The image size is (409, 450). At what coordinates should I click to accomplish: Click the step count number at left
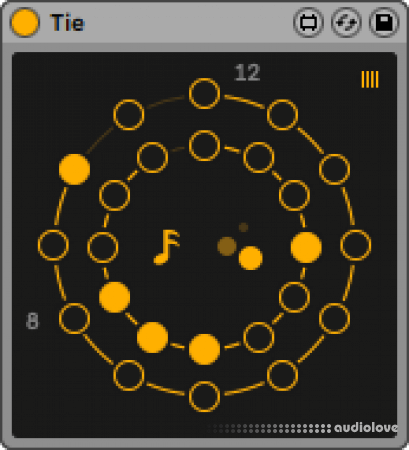(x=32, y=321)
